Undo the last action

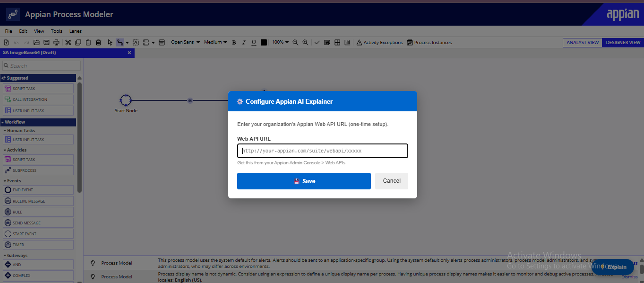tap(16, 42)
